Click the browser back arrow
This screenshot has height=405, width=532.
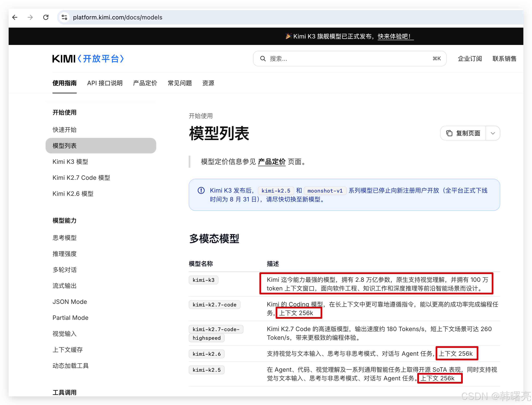pos(15,17)
